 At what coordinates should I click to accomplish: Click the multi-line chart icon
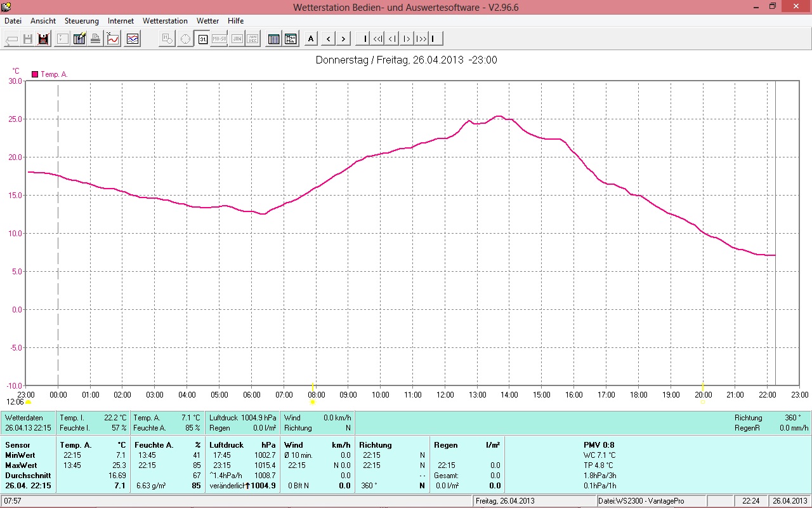[133, 39]
